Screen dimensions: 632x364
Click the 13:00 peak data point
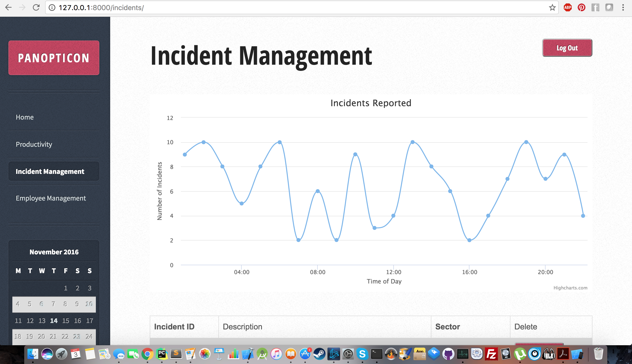[413, 142]
